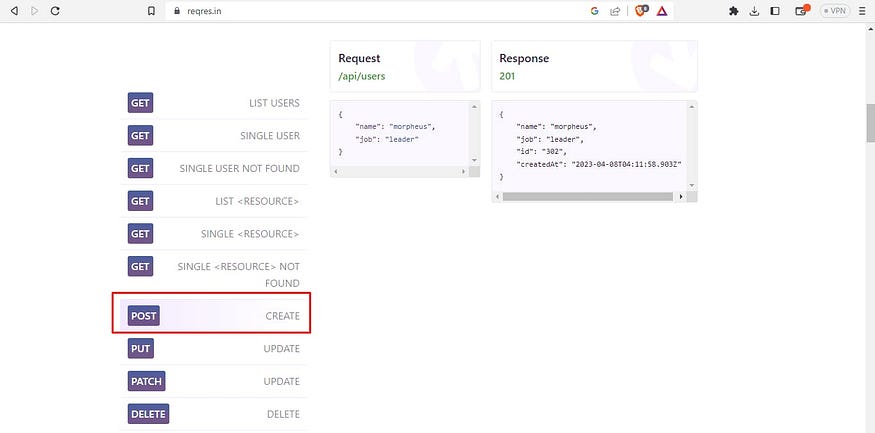The width and height of the screenshot is (875, 433).
Task: Click the Google icon in the address bar
Action: click(x=594, y=11)
